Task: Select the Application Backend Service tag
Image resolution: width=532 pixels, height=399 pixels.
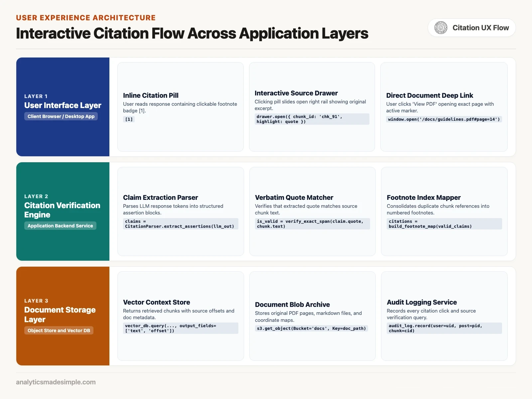Action: (x=60, y=226)
